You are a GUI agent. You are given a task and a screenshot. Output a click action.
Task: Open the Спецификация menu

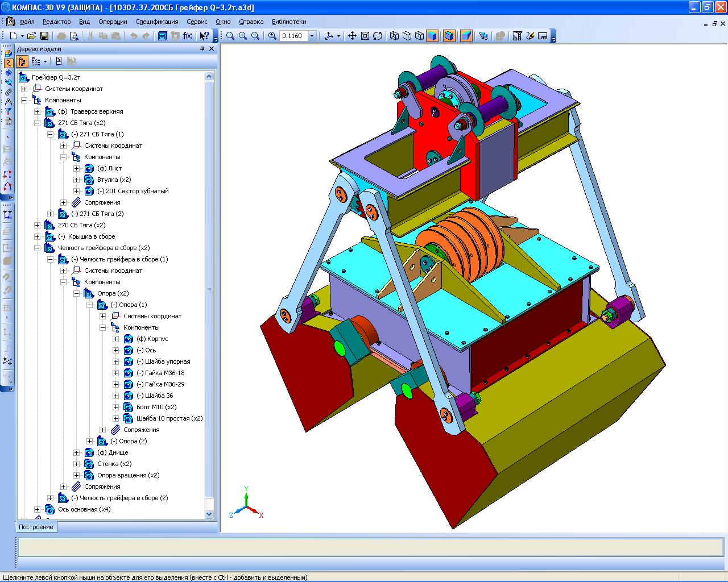(x=156, y=22)
